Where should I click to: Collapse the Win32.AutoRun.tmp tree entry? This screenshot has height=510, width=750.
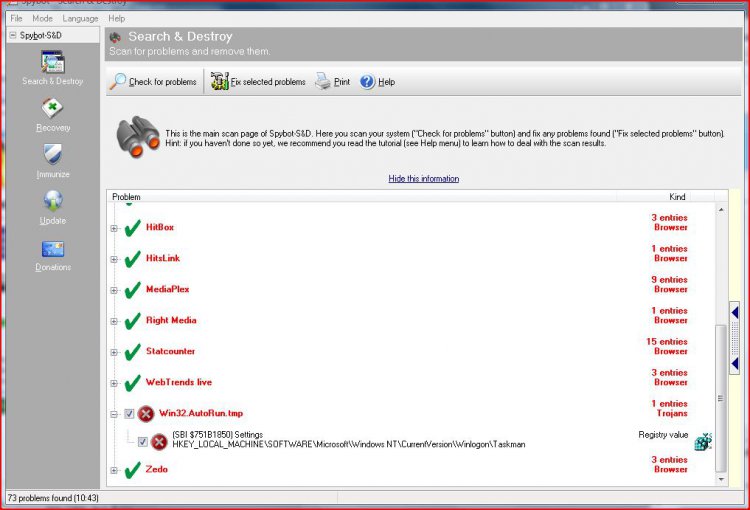pos(114,414)
